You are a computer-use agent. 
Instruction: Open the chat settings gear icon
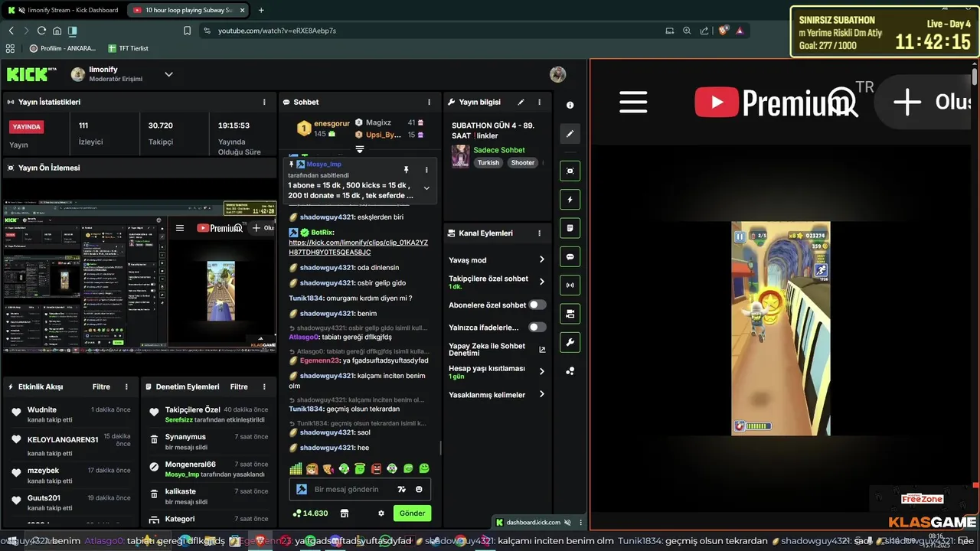[x=381, y=514]
